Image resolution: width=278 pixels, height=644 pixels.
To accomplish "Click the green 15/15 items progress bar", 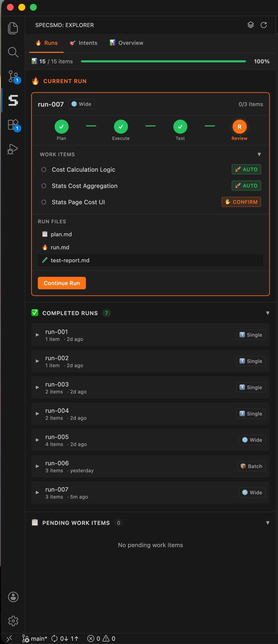I will pos(163,61).
